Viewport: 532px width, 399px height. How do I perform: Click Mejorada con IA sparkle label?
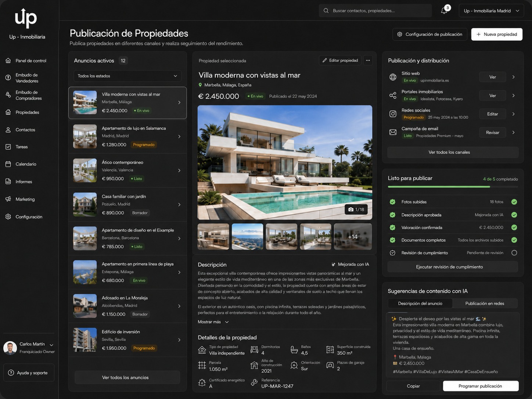350,265
